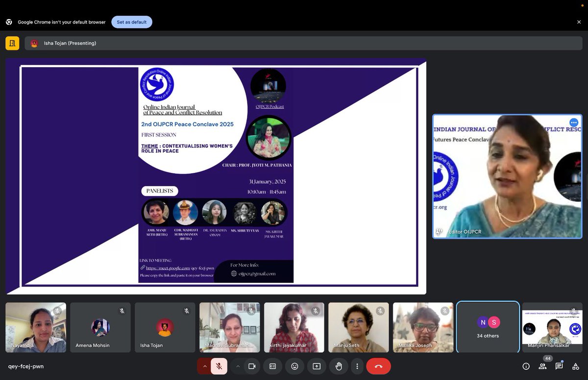This screenshot has height=380, width=588.
Task: Click muted mic icon on Isha Tojan tile
Action: [187, 311]
